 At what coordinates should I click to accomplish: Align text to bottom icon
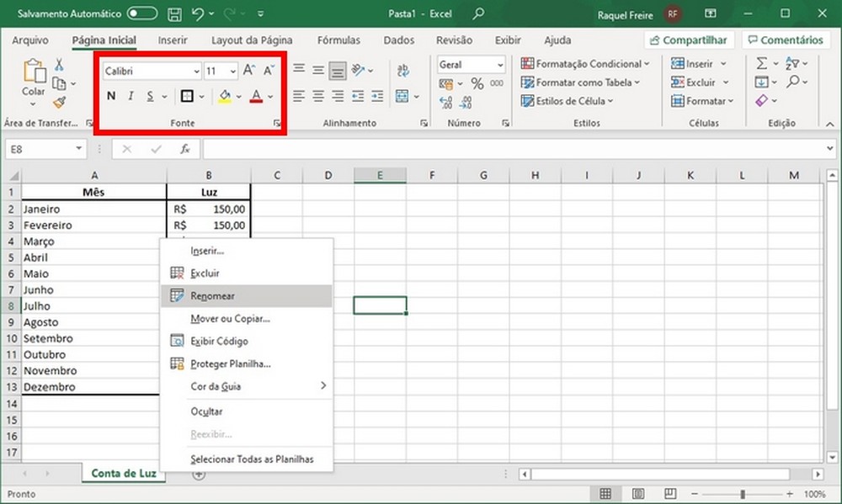[338, 71]
